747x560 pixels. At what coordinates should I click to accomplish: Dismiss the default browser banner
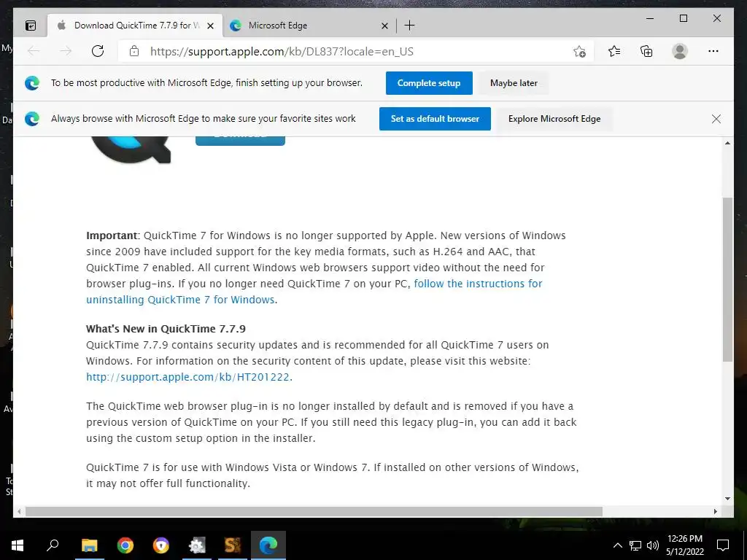click(716, 119)
